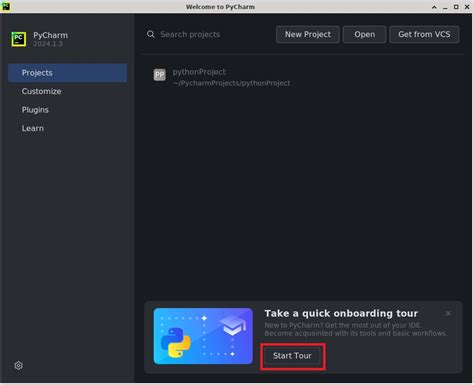Screen dimensions: 474x385
Task: Click the search magnifier icon
Action: pos(151,34)
